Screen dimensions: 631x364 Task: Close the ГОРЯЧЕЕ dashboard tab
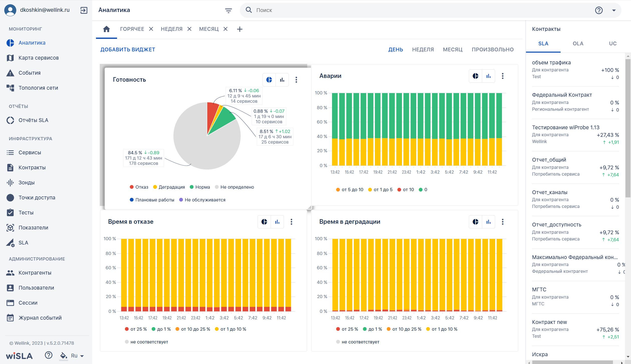(x=151, y=29)
